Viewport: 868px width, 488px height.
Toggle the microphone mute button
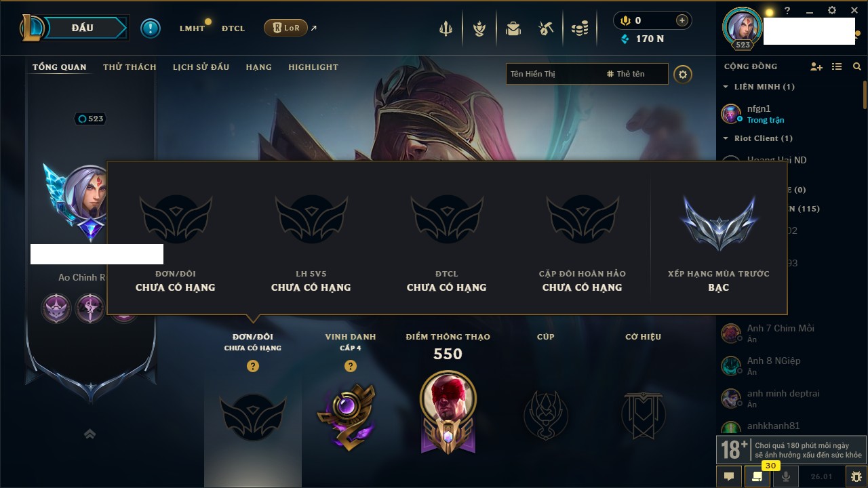786,476
